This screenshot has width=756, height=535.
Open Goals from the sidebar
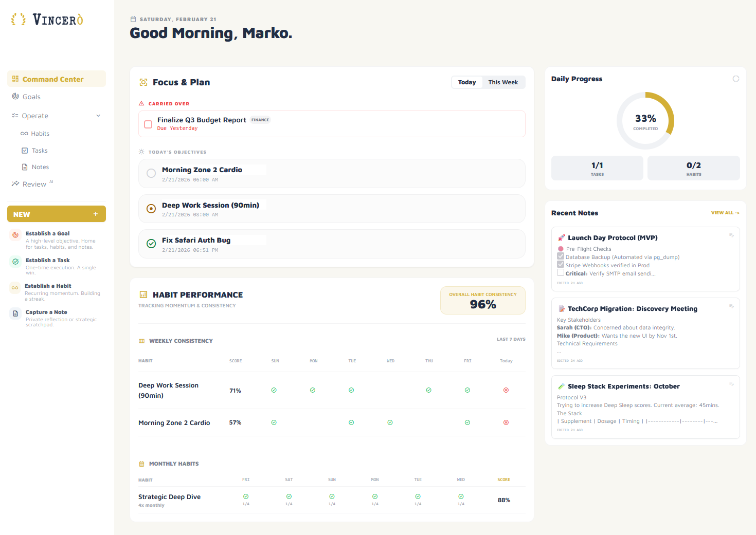pyautogui.click(x=31, y=97)
